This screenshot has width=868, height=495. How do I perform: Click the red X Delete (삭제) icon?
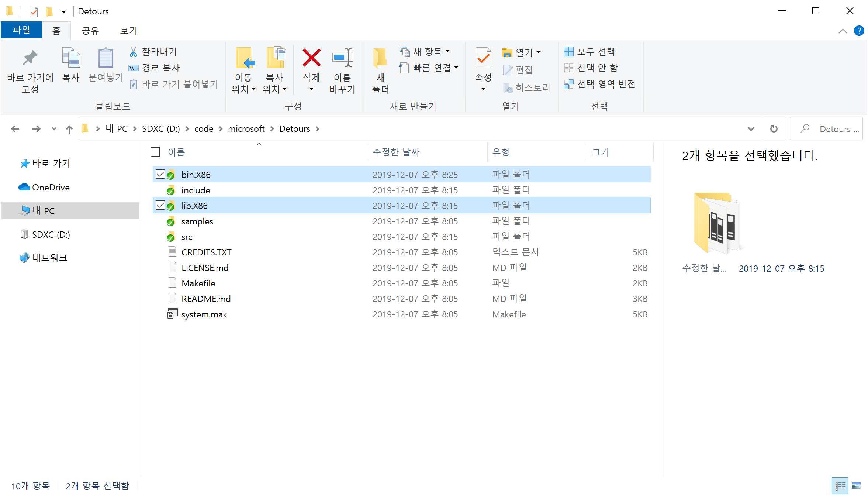[311, 58]
